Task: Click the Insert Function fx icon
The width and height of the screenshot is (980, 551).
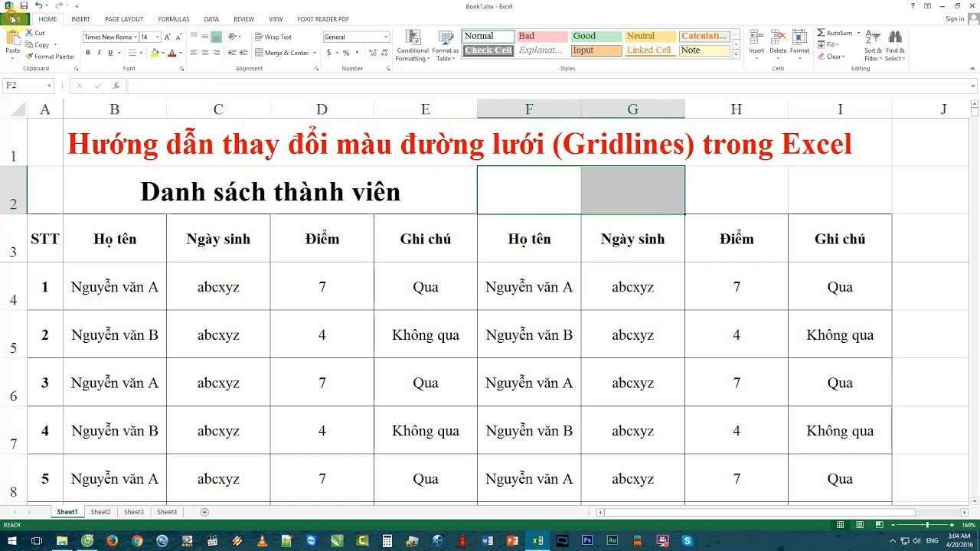Action: [x=116, y=86]
